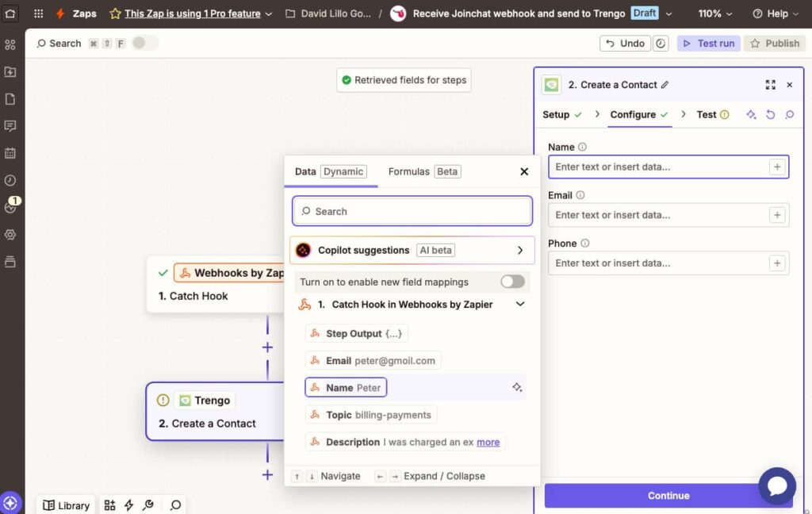Click the magnifier icon in bottom toolbar

point(175,504)
